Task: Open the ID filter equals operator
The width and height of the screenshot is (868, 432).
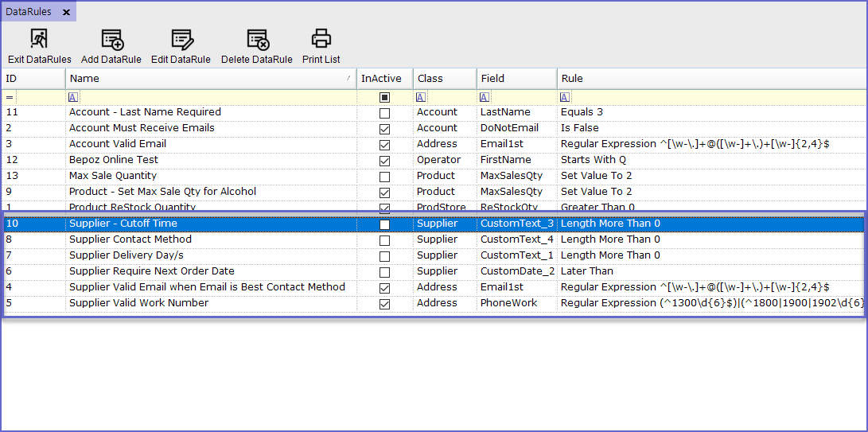Action: coord(10,97)
